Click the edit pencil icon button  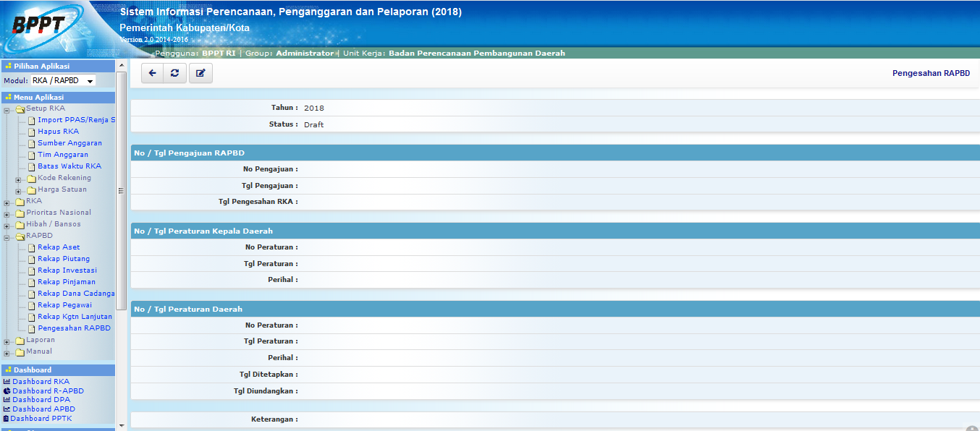coord(200,73)
